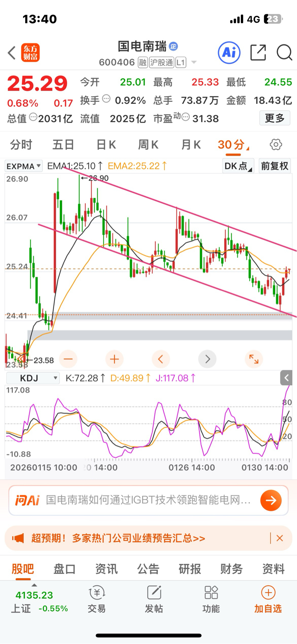Switch to the 财务 tab
Viewport: 297px width, 644px height.
click(x=232, y=569)
